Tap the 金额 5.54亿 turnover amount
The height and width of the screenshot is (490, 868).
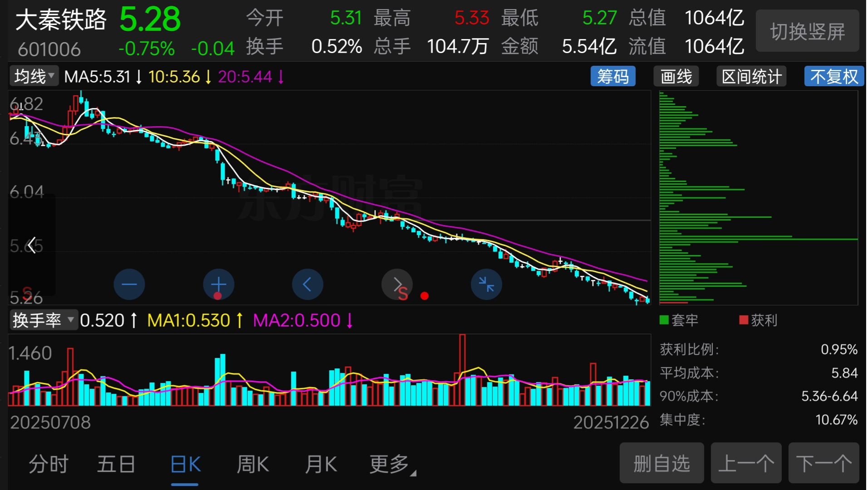tap(589, 46)
